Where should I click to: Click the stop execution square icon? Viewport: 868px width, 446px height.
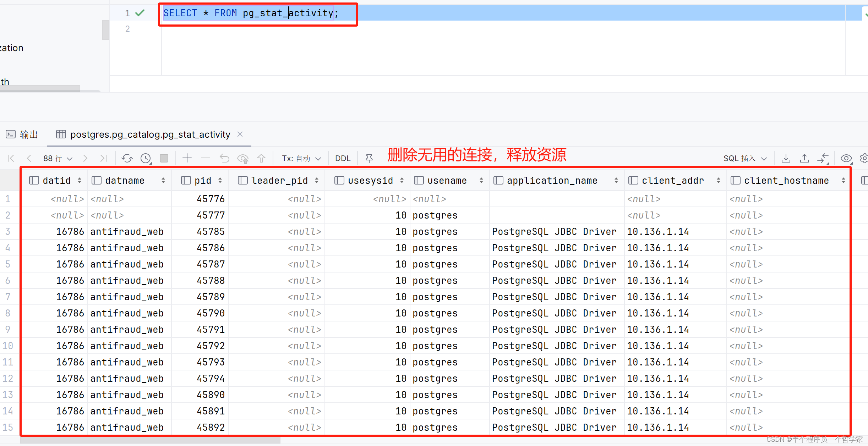(164, 158)
